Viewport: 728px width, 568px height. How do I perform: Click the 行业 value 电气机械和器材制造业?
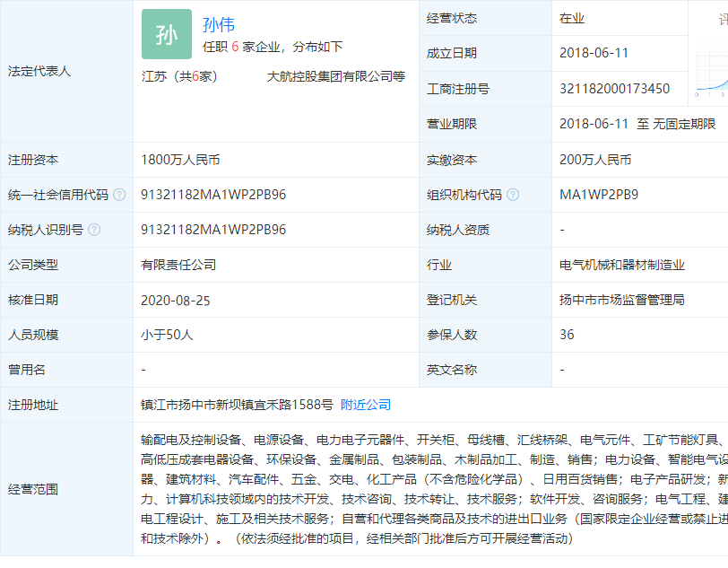[x=622, y=265]
